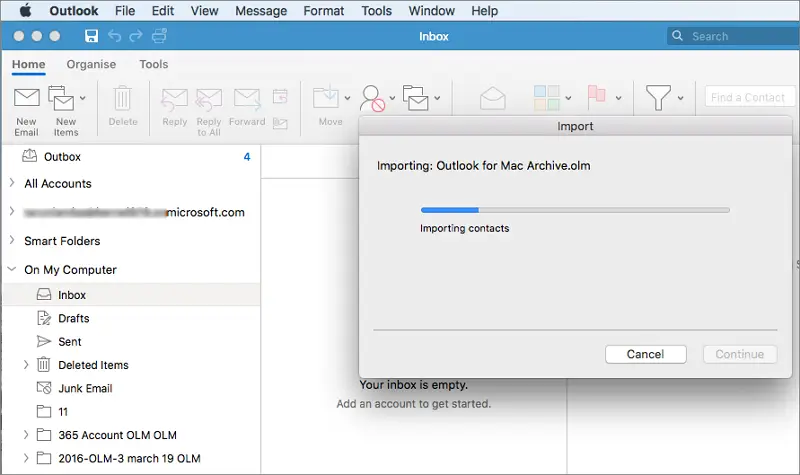Open the File menu
The width and height of the screenshot is (800, 475).
click(125, 11)
